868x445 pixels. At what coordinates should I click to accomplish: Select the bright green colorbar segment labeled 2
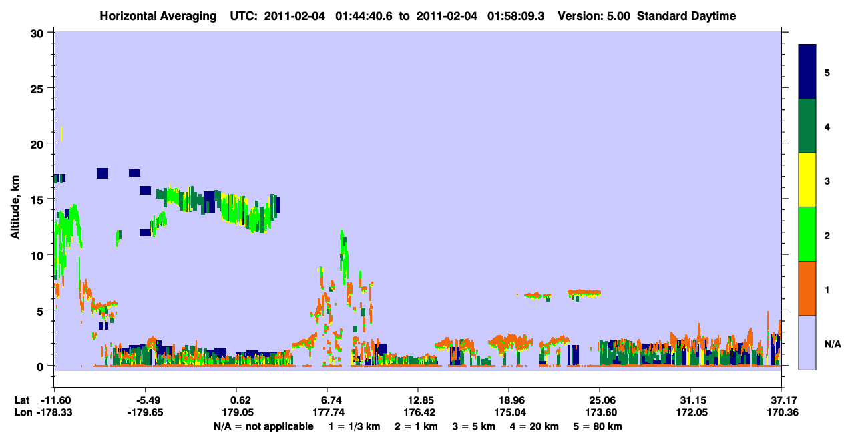point(807,234)
